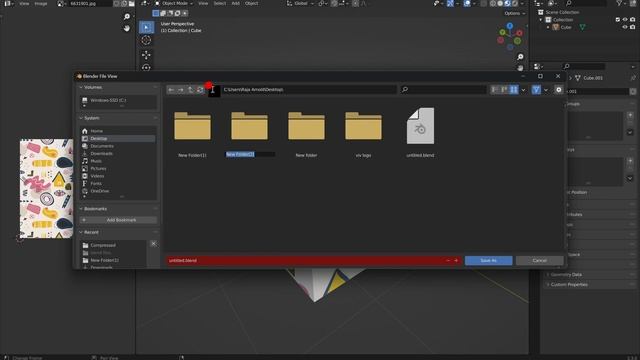Viewport: 640px width, 360px height.
Task: Go up to parent directory
Action: tap(191, 90)
